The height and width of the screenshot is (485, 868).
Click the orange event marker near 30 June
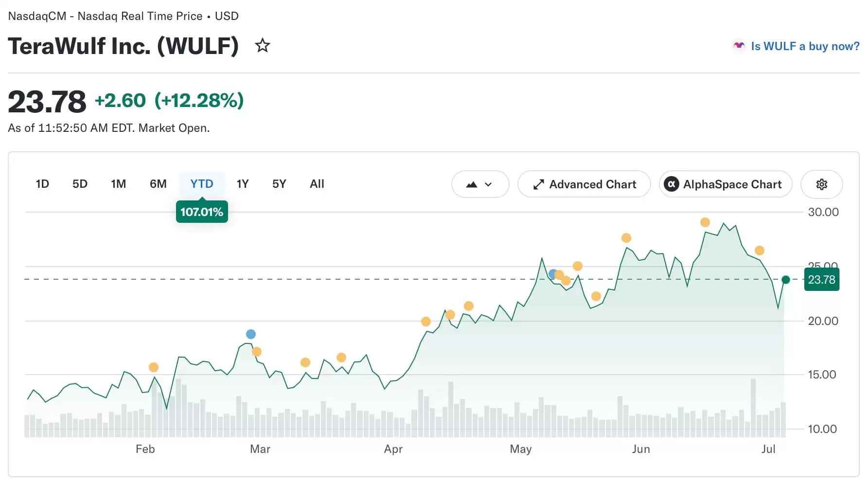coord(760,251)
